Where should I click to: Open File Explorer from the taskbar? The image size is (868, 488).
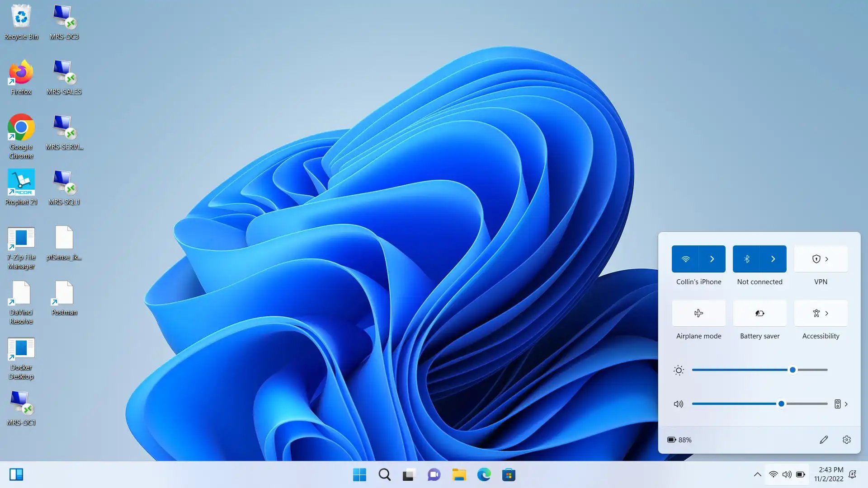pos(459,474)
